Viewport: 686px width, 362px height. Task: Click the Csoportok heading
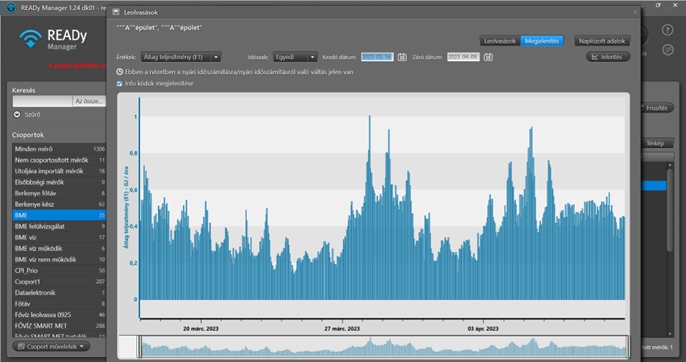coord(28,135)
